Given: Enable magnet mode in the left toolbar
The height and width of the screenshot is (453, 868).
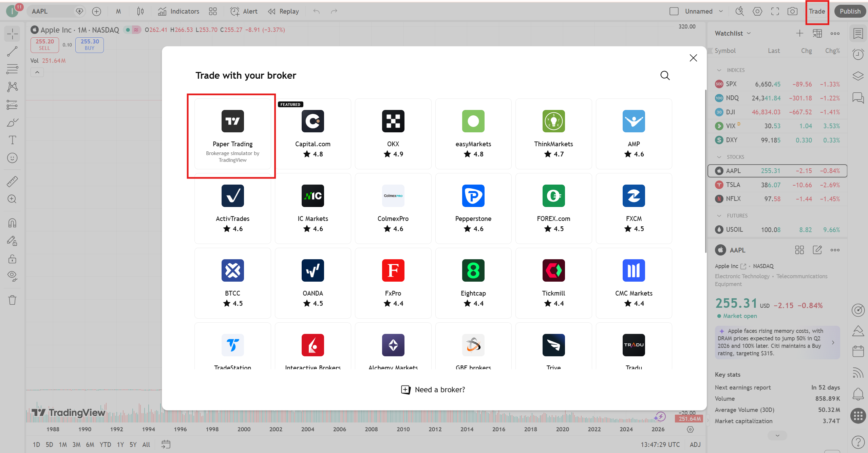Looking at the screenshot, I should [x=12, y=223].
